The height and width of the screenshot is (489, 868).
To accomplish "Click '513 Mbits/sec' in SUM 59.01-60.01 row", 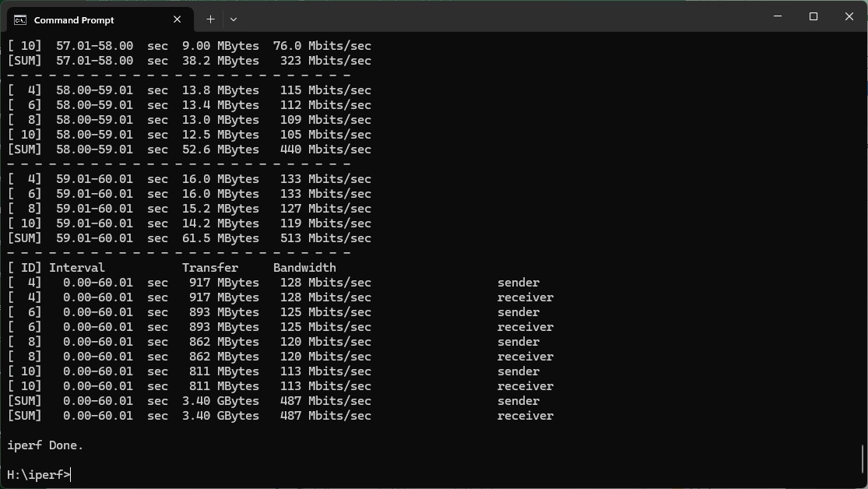I will tap(325, 238).
